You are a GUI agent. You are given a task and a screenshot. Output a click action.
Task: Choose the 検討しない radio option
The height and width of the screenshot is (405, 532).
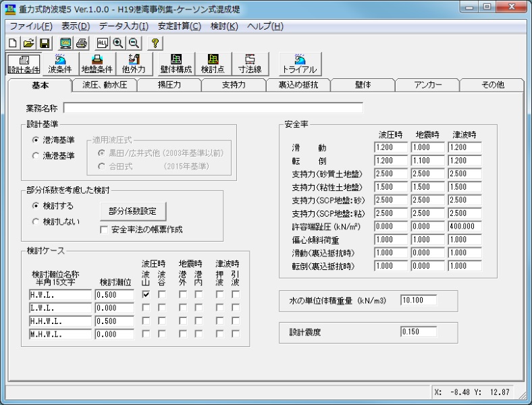coord(36,221)
